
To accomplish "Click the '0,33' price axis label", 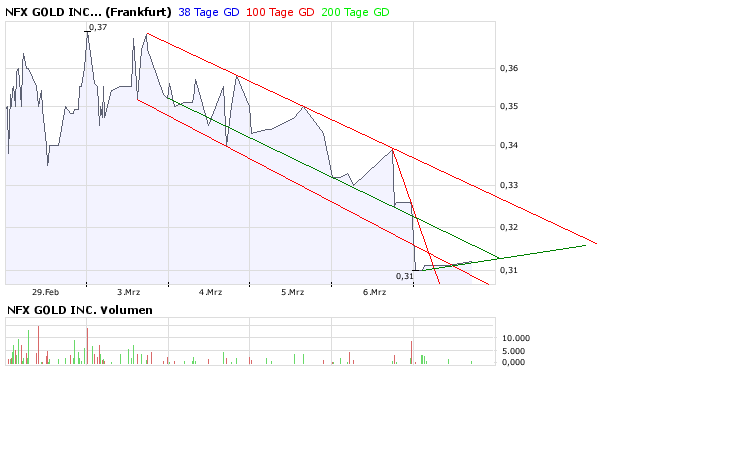I will tap(509, 185).
